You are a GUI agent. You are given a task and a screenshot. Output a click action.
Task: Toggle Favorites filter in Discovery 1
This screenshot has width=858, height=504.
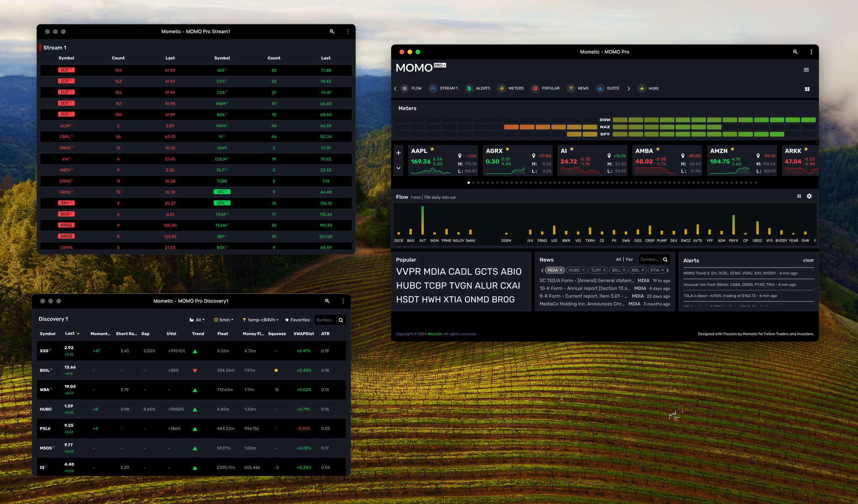pyautogui.click(x=297, y=320)
